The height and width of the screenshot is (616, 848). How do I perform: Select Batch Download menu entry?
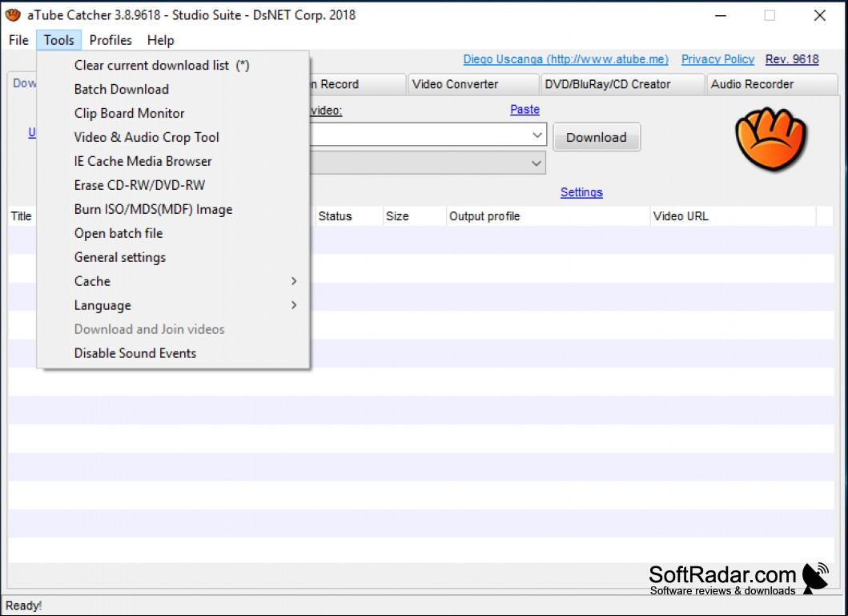pyautogui.click(x=173, y=89)
